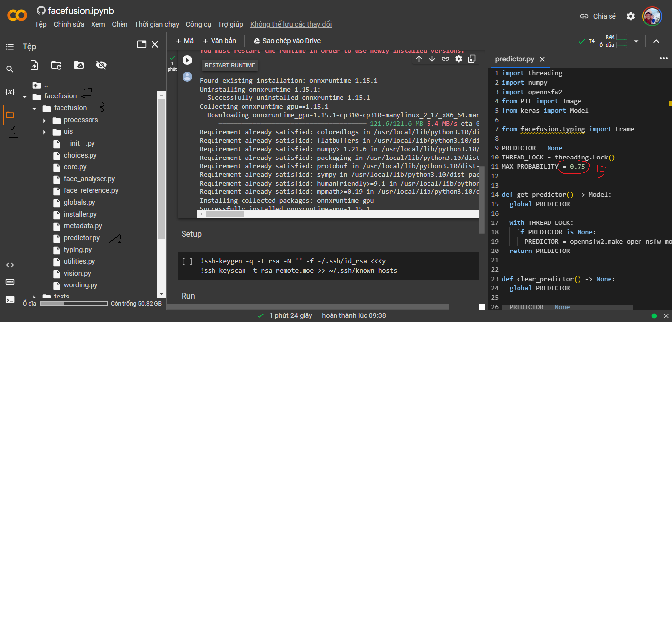Open the variables {x} panel
The image size is (672, 630).
coord(10,92)
